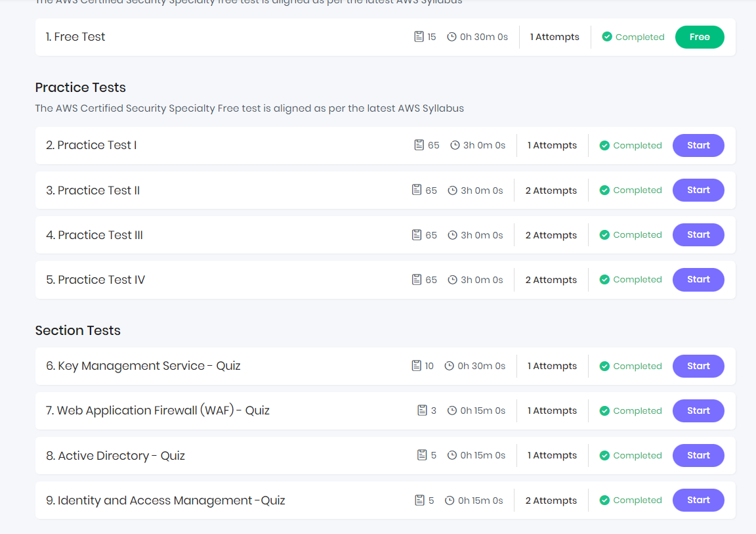Click the 'Practice Tests' section heading
The height and width of the screenshot is (534, 756).
81,87
